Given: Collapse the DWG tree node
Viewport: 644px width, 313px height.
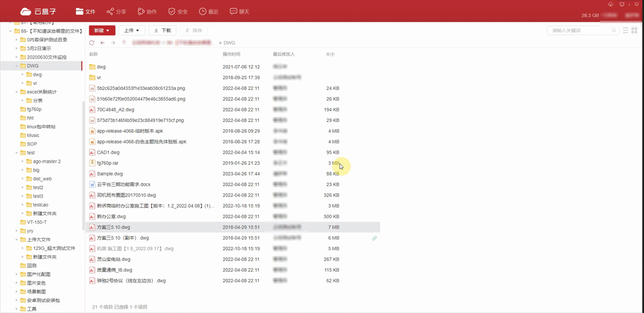Looking at the screenshot, I should 16,66.
